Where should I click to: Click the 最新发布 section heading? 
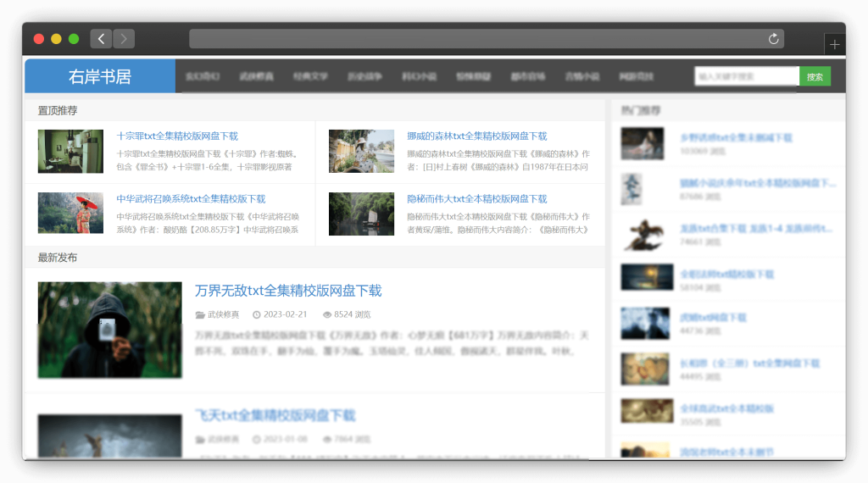58,258
